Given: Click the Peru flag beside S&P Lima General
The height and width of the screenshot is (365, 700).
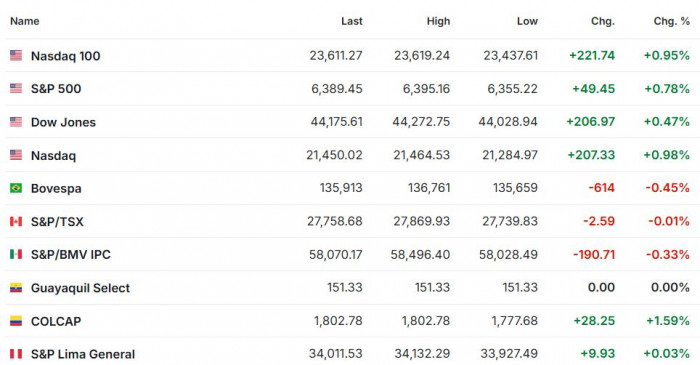Looking at the screenshot, I should pyautogui.click(x=16, y=354).
